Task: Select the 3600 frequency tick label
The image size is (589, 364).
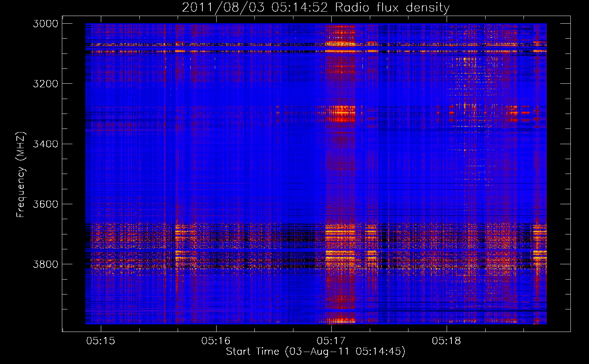Action: pyautogui.click(x=46, y=204)
